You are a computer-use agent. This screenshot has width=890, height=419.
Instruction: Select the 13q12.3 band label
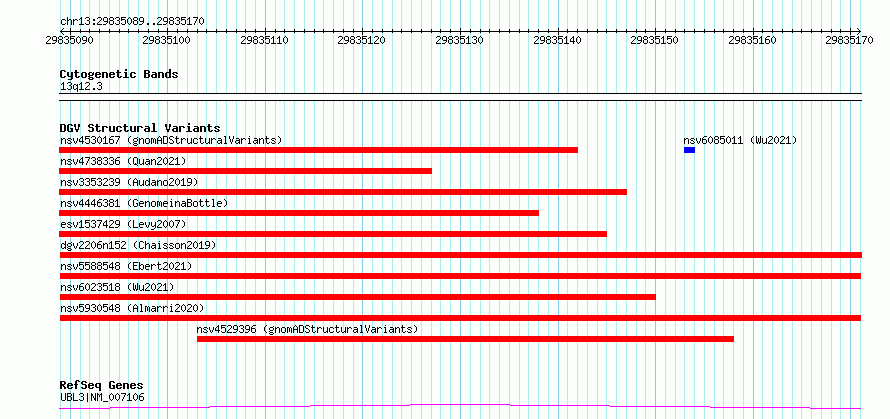pos(81,87)
